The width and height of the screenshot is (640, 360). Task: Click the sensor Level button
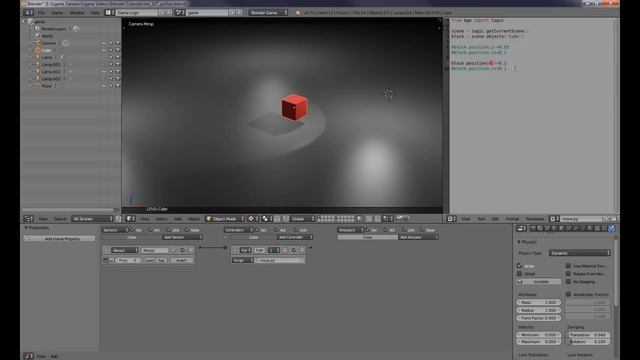(x=149, y=260)
